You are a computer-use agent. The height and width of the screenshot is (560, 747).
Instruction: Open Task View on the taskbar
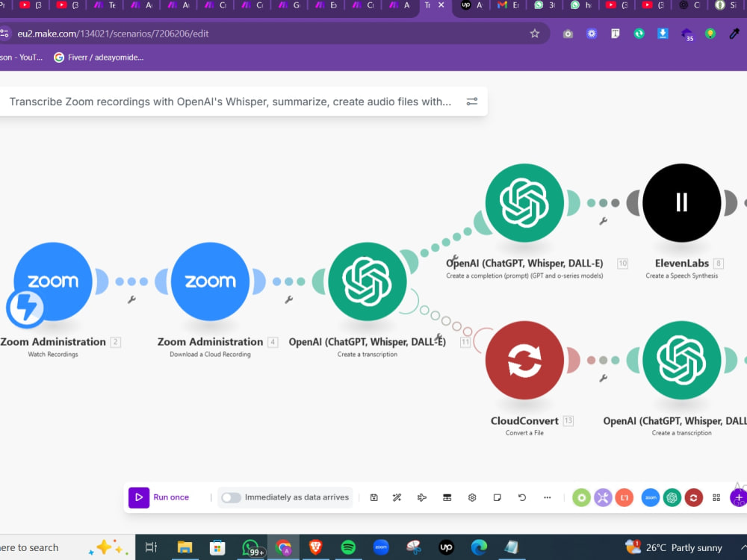click(x=151, y=547)
